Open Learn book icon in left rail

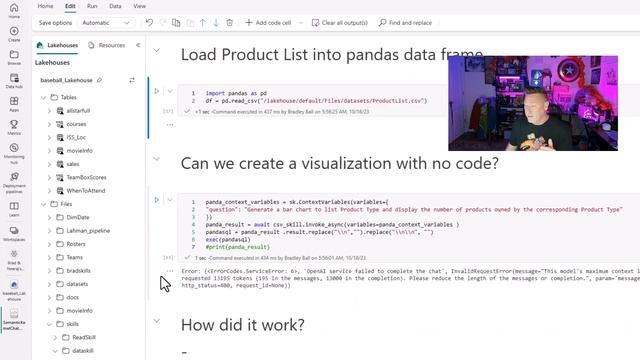pos(14,209)
